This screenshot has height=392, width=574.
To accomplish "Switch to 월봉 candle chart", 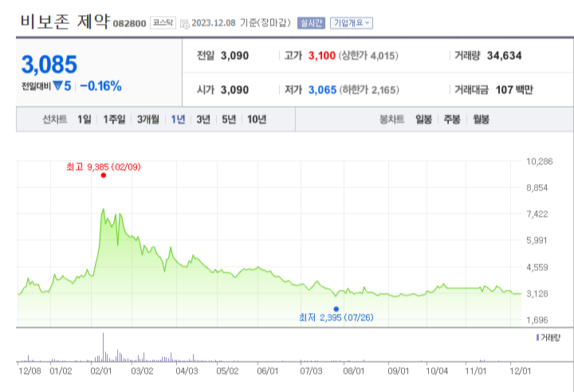I will tap(481, 120).
